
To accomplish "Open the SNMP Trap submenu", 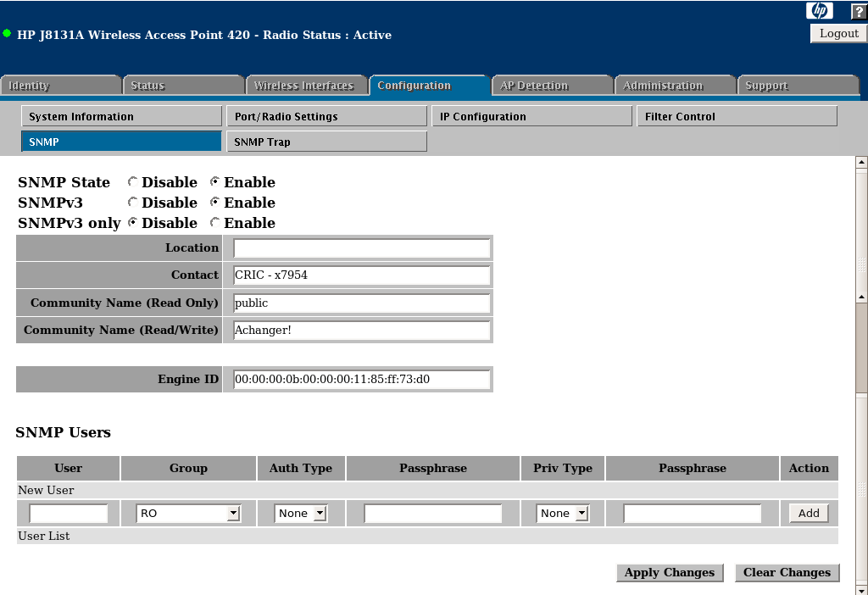I will pyautogui.click(x=326, y=142).
